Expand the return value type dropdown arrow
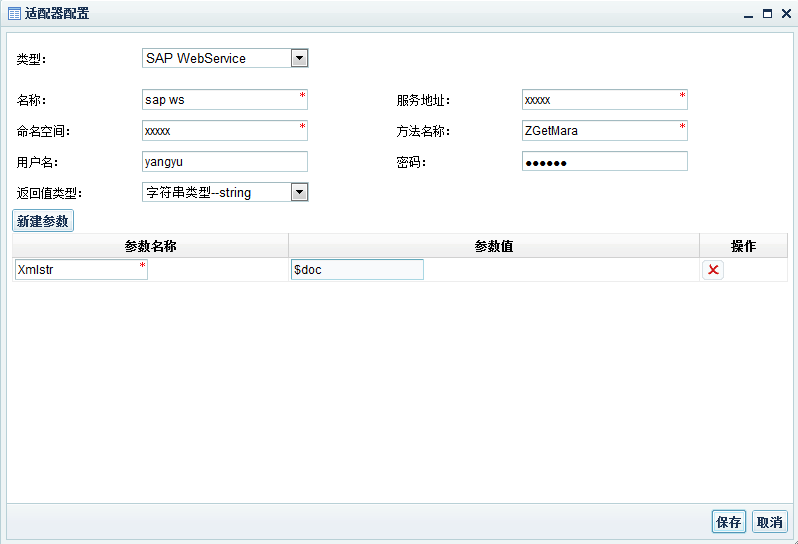 coord(299,192)
